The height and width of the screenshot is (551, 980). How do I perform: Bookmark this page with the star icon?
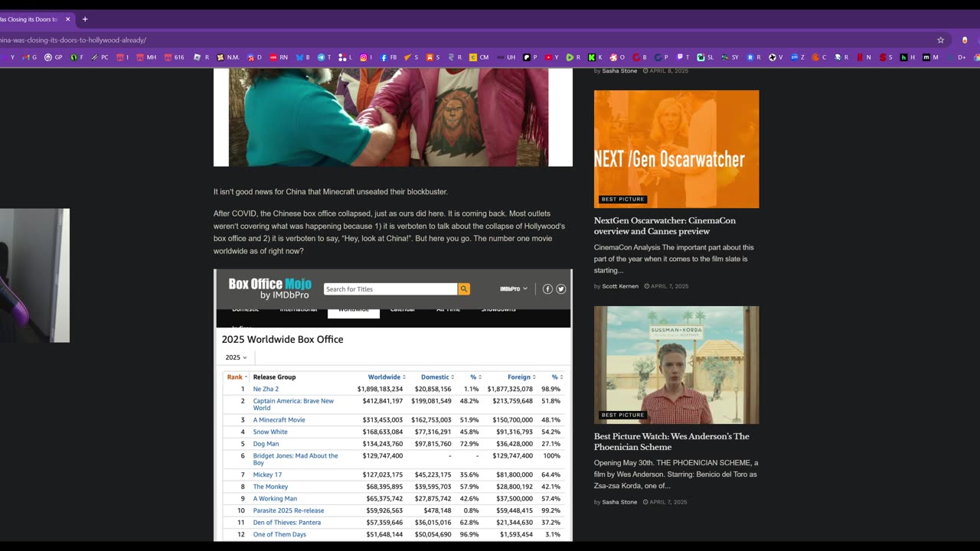(x=940, y=40)
